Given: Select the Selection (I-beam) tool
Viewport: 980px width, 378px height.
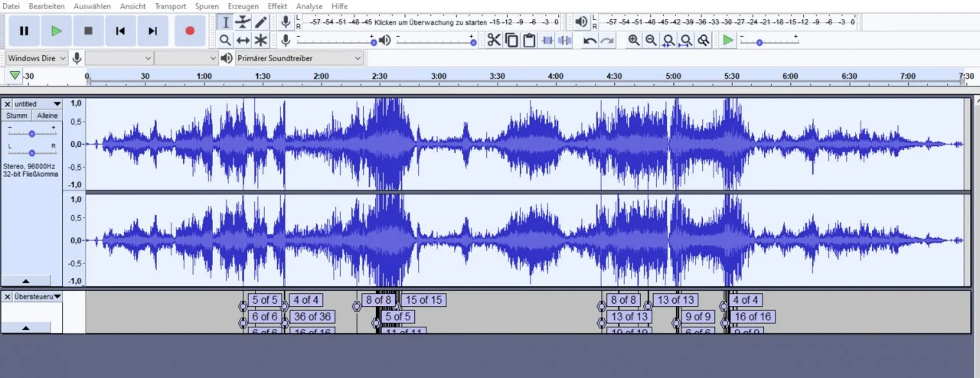Looking at the screenshot, I should 225,22.
